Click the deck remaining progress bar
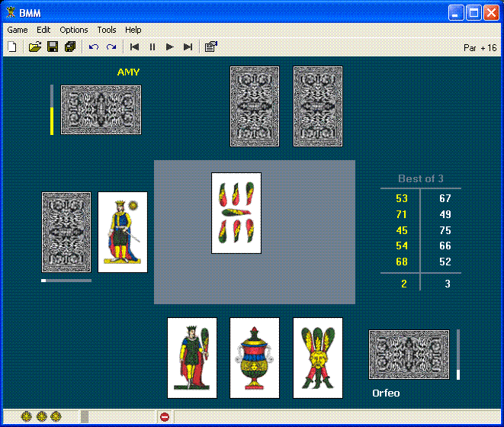The width and height of the screenshot is (504, 427). click(x=66, y=281)
